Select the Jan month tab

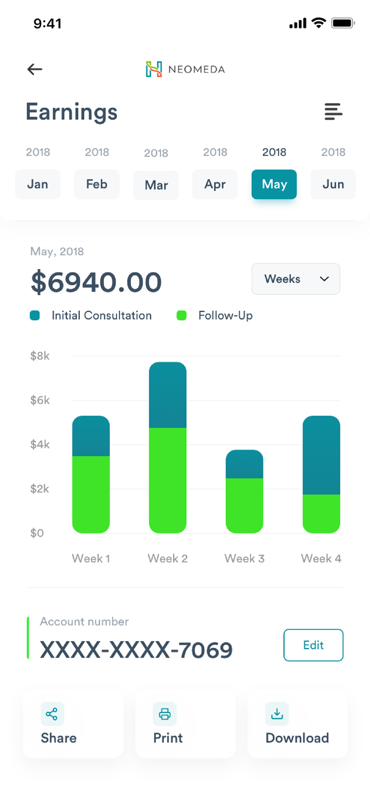point(37,184)
